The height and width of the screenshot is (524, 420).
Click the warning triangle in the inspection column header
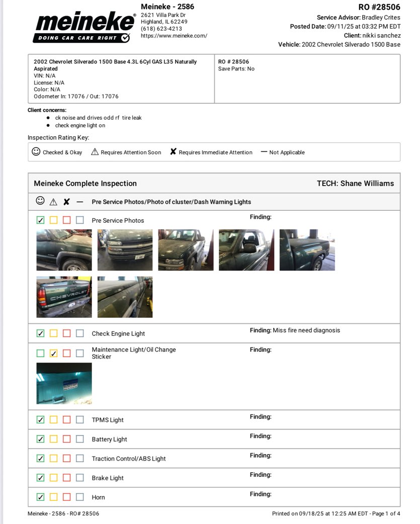click(53, 202)
